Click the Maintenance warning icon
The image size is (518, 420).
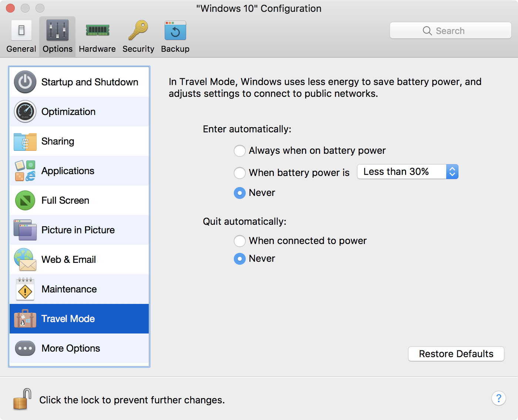click(25, 289)
